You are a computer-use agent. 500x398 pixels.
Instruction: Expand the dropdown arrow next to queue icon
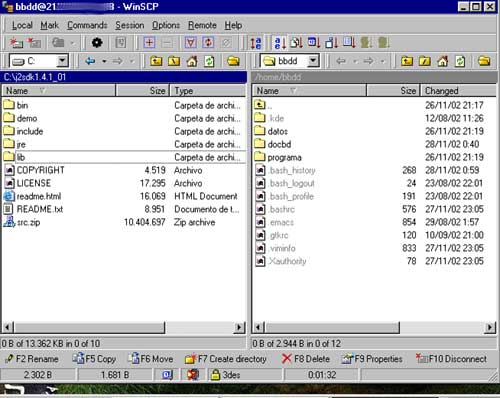[72, 43]
